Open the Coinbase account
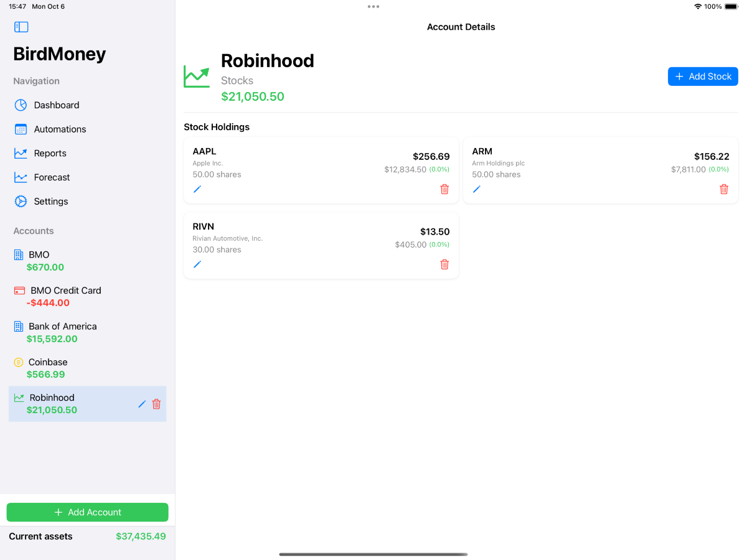Viewport: 747px width, 560px height. pos(47,368)
